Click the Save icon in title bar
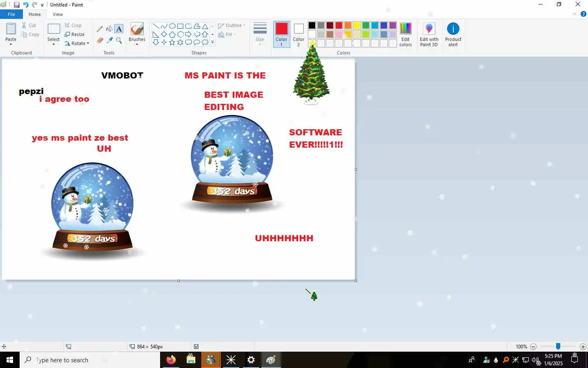 tap(17, 5)
